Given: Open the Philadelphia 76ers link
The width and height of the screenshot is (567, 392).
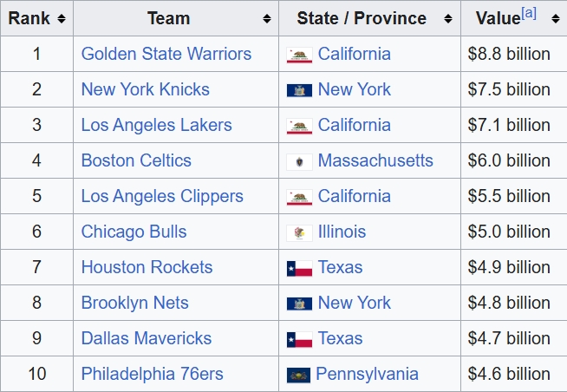Looking at the screenshot, I should [152, 374].
